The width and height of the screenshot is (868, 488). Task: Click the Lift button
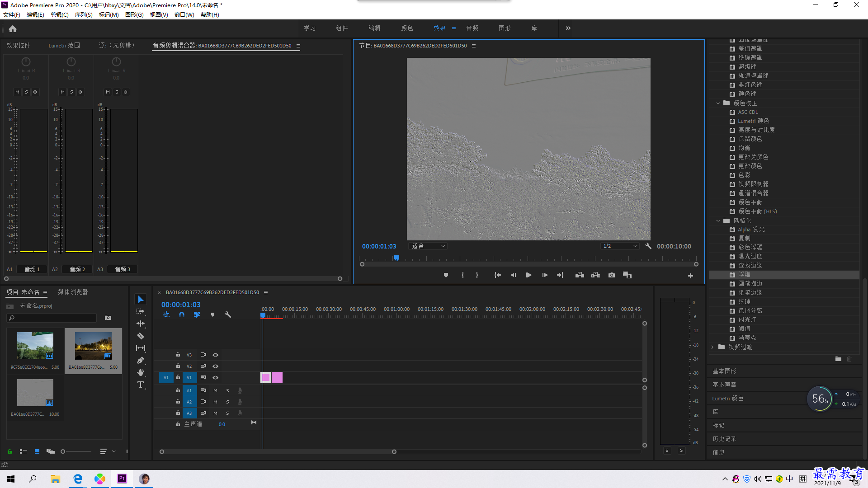(x=580, y=275)
